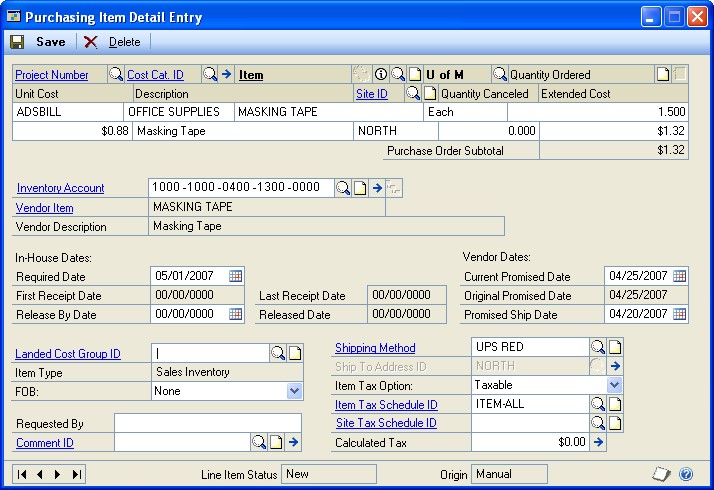Image resolution: width=714 pixels, height=490 pixels.
Task: Open Promised Ship Date calendar picker
Action: point(679,314)
